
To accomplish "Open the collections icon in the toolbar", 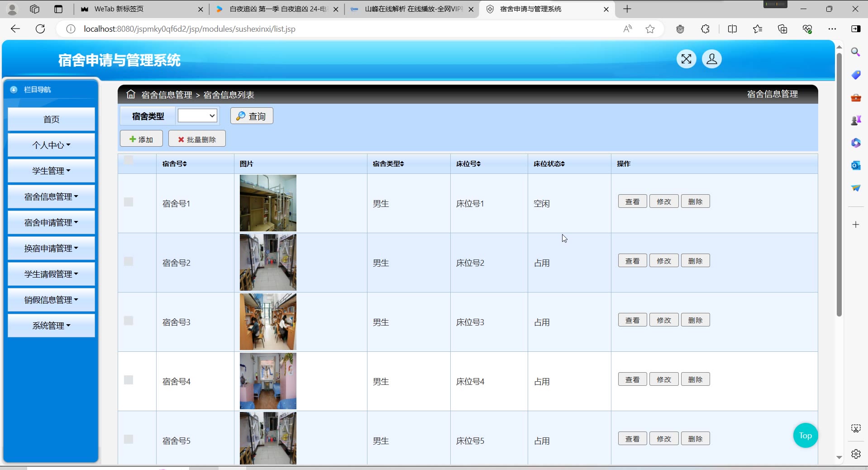I will [782, 29].
